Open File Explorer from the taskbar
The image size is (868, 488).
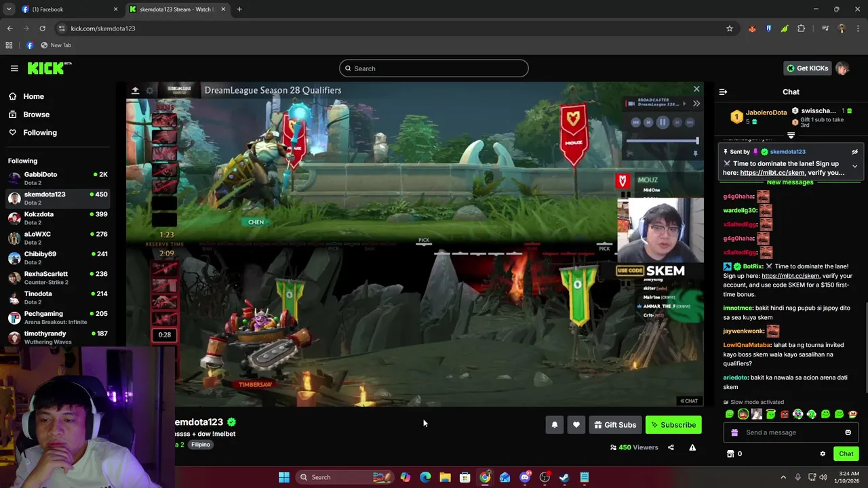(445, 477)
